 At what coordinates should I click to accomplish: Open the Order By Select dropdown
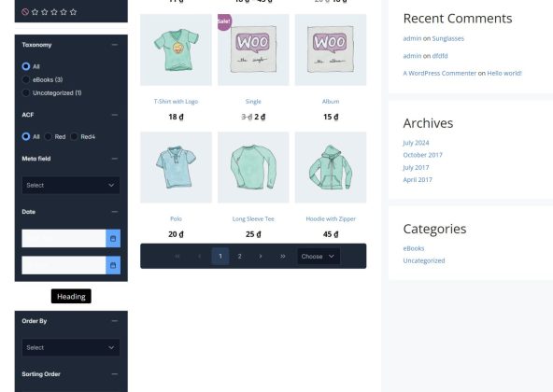71,347
